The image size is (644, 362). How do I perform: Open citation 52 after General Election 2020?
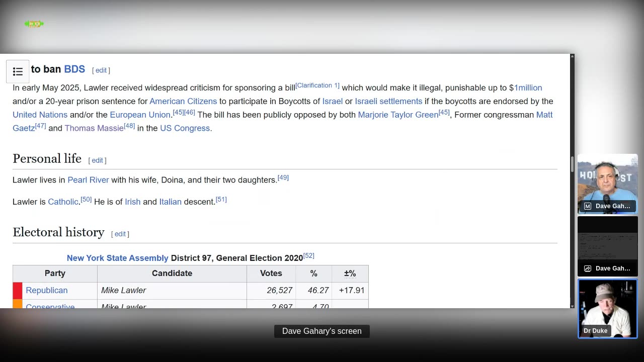pyautogui.click(x=309, y=256)
